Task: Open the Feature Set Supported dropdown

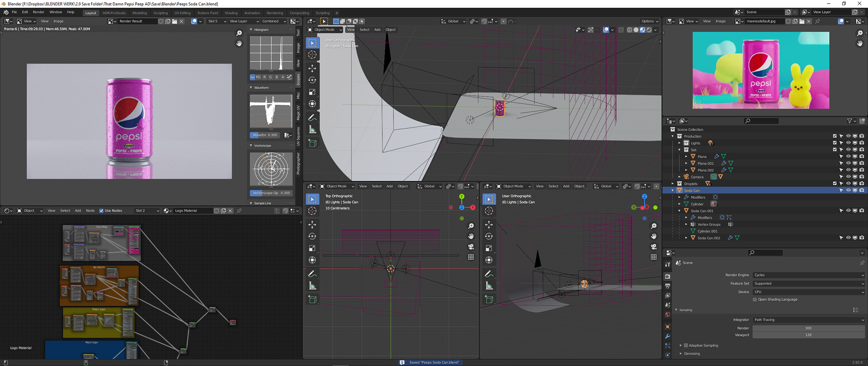Action: (x=809, y=283)
